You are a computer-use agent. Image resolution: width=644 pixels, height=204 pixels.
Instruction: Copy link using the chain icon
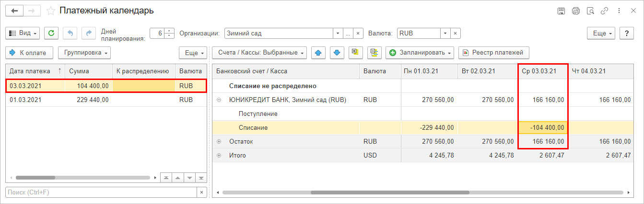[x=605, y=11]
